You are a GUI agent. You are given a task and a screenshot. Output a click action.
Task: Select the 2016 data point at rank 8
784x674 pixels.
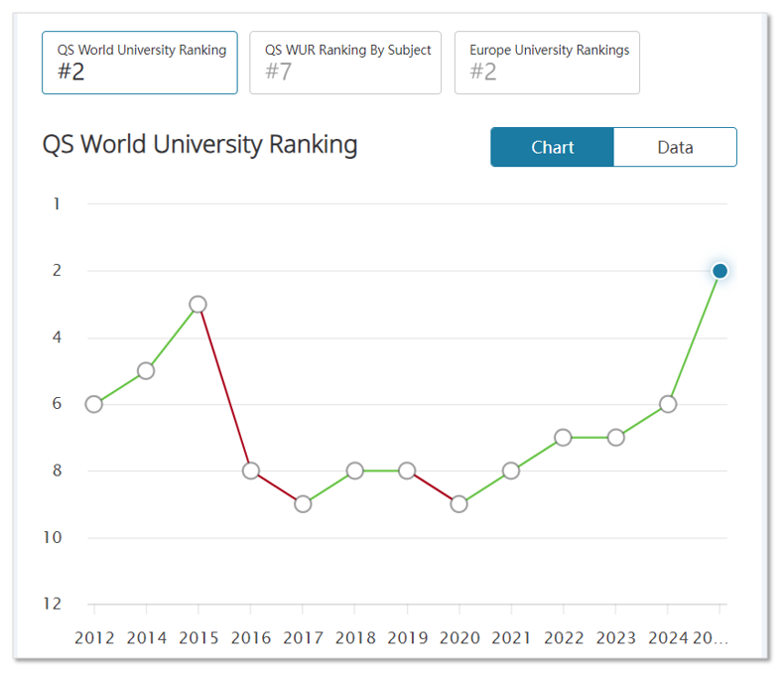(250, 471)
